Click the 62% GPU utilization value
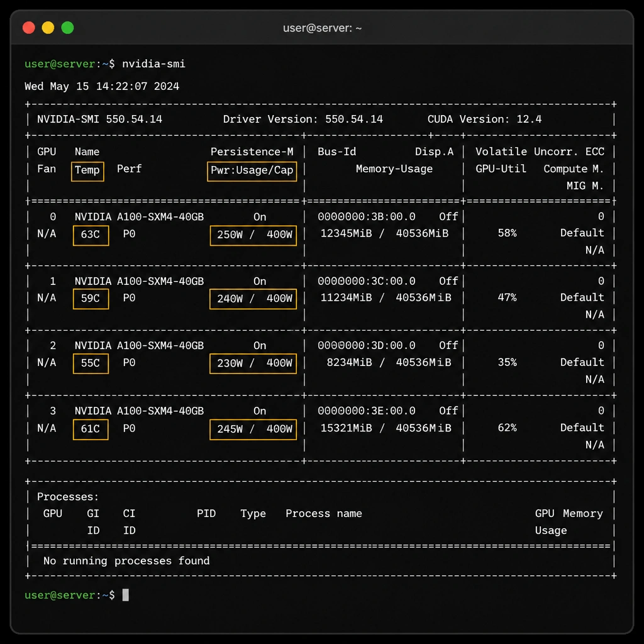 point(508,428)
